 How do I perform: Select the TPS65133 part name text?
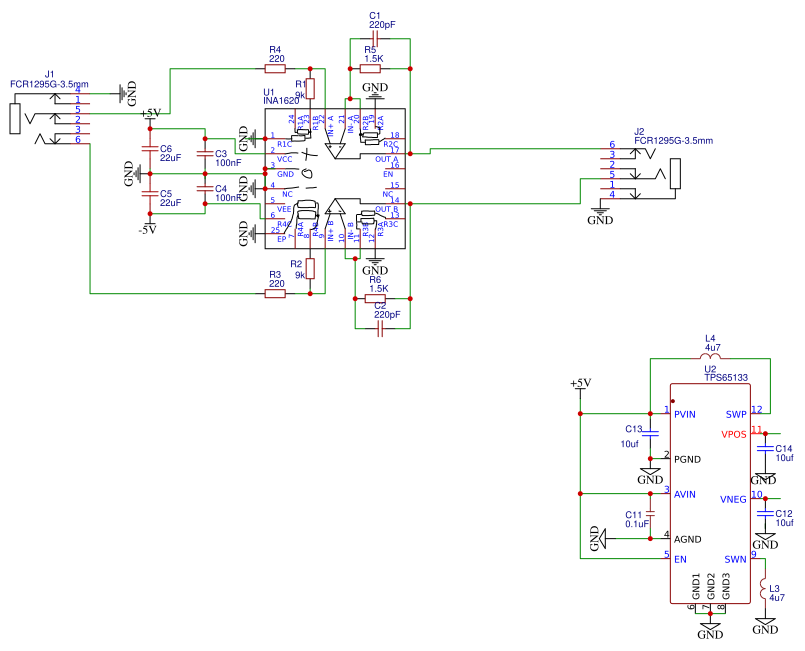[726, 377]
